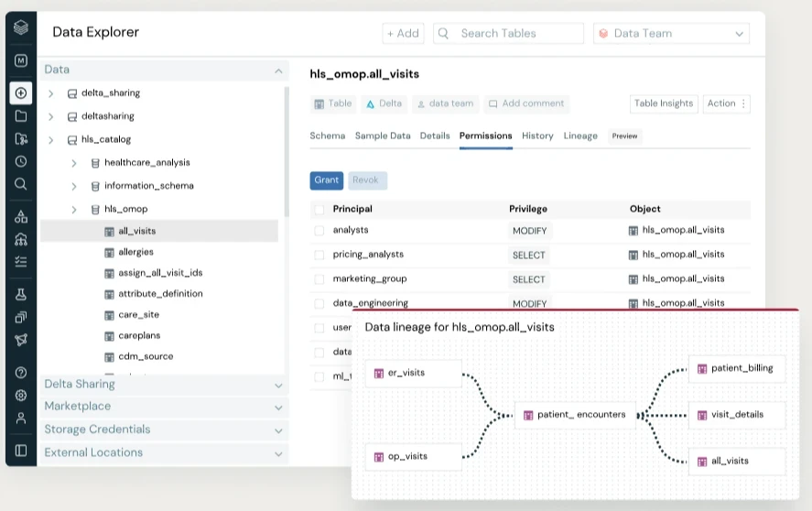812x511 pixels.
Task: Select the pricing_analysts row checkbox
Action: [319, 255]
